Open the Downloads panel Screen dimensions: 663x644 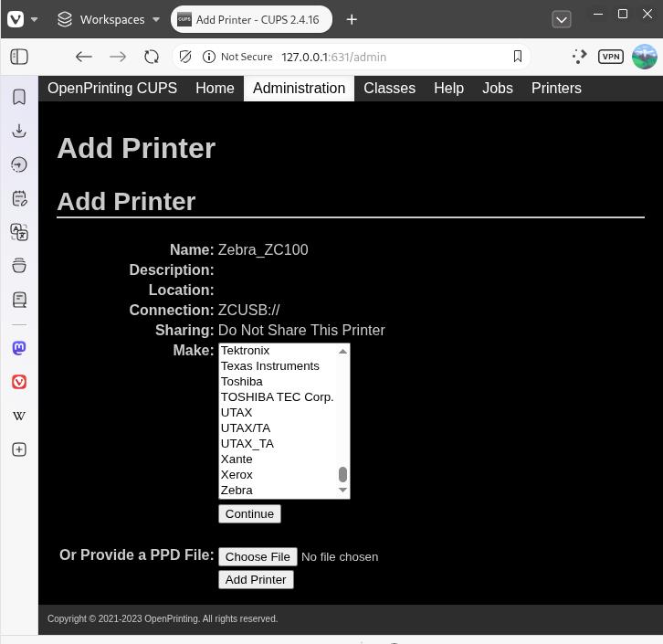point(19,131)
